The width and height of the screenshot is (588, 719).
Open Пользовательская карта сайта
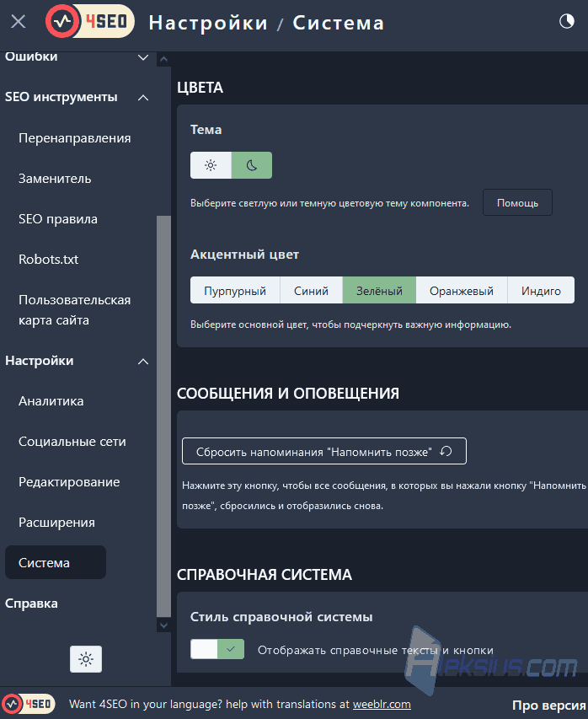tap(75, 310)
